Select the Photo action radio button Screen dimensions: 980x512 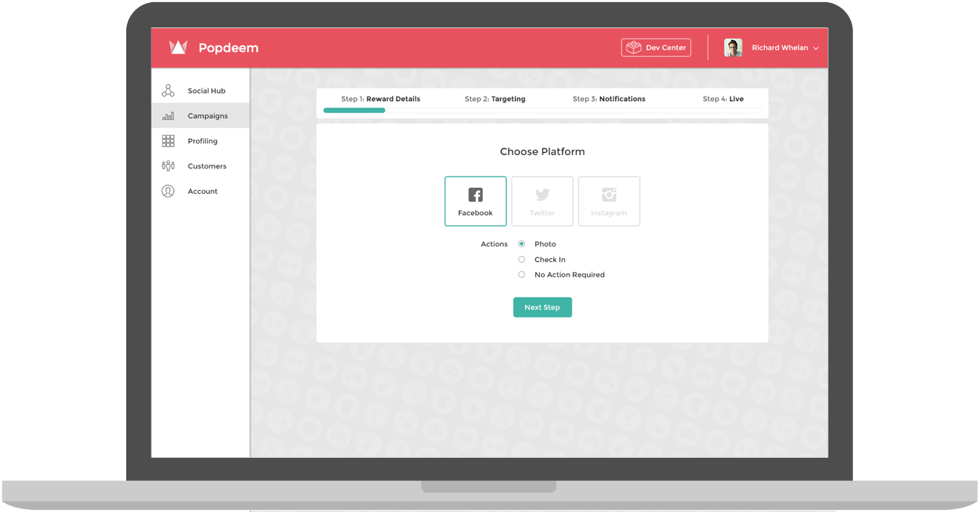pyautogui.click(x=522, y=244)
